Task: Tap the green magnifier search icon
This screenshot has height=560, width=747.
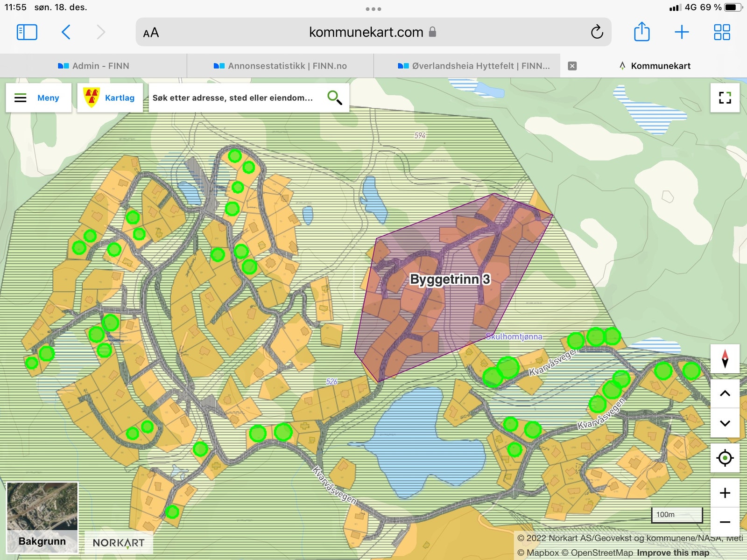Action: [335, 98]
